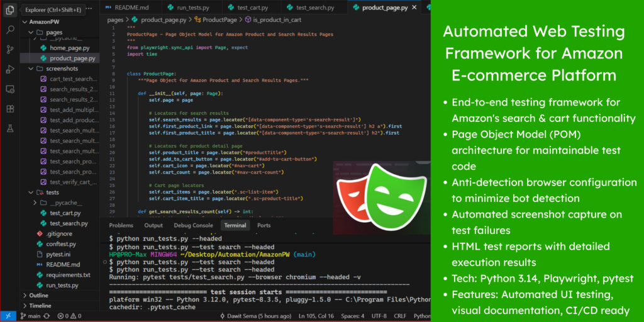Viewport: 644px width, 322px height.
Task: Open Remote Explorer in activity bar
Action: pyautogui.click(x=10, y=89)
